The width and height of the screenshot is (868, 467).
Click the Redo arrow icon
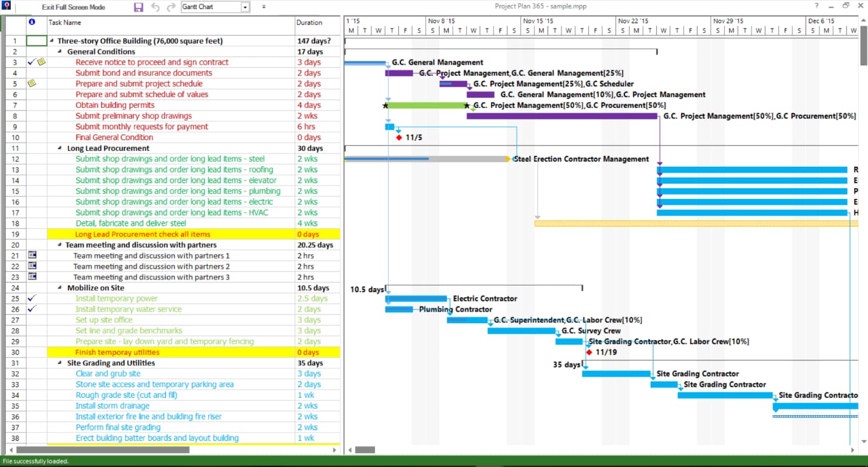(x=171, y=7)
